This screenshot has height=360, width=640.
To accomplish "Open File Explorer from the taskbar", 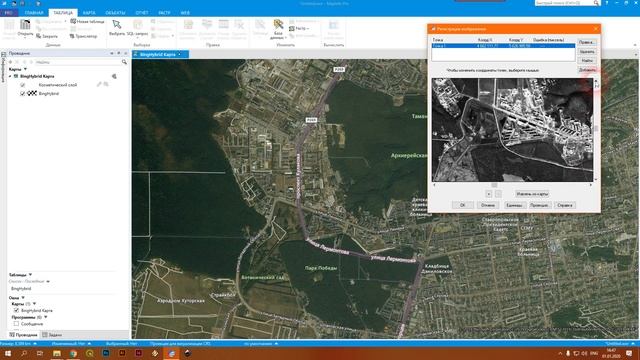I will pos(56,353).
